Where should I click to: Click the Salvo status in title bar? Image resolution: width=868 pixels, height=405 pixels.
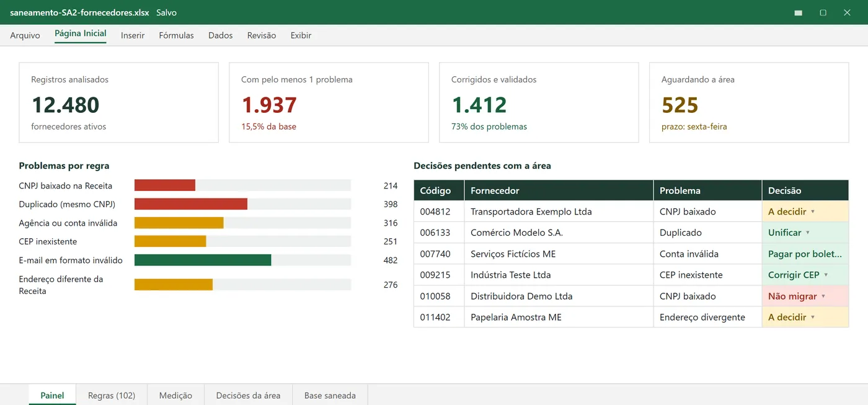coord(167,12)
